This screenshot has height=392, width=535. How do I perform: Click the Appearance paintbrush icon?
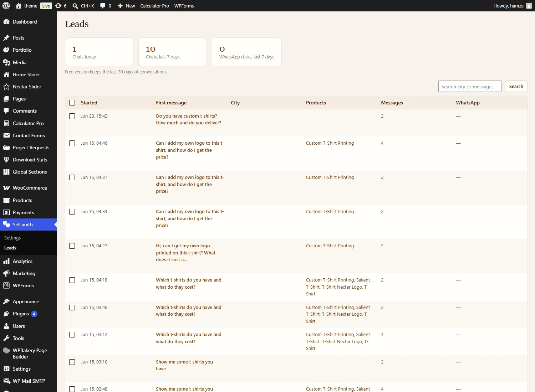pos(6,301)
